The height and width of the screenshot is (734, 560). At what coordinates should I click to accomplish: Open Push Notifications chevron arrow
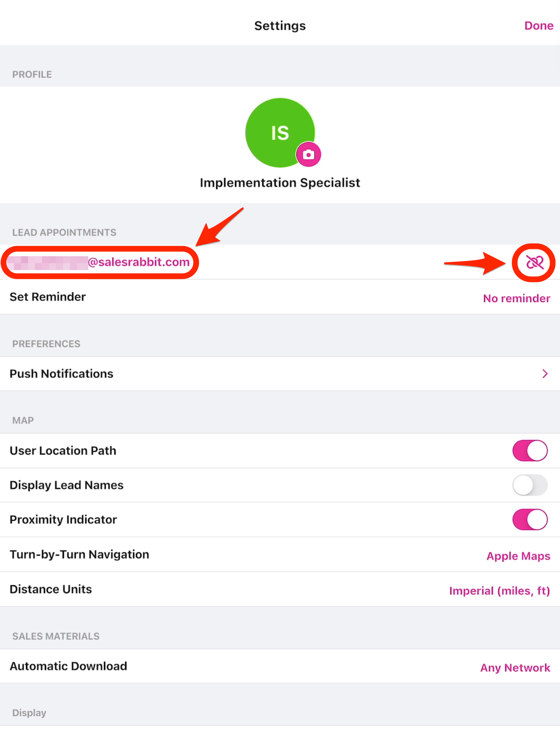click(545, 374)
